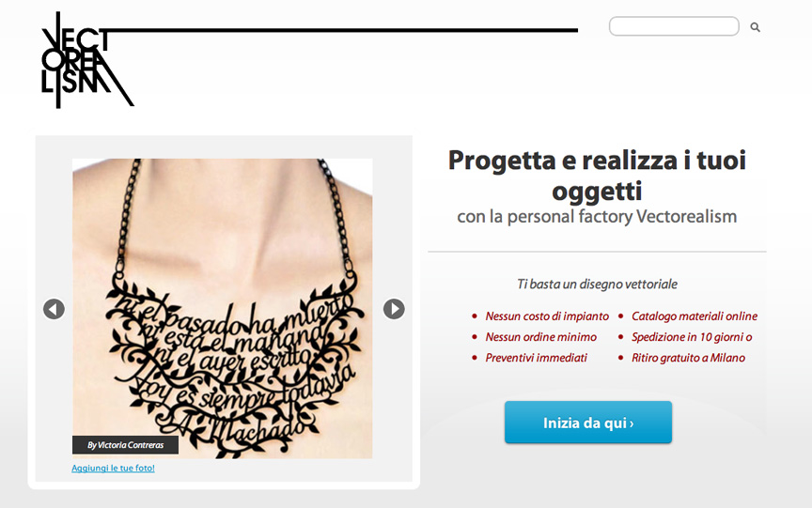Click the Vectorealism logo

[87, 60]
